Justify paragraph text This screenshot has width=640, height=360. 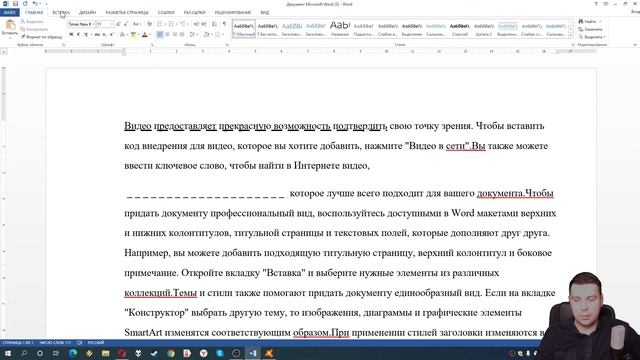(x=182, y=35)
